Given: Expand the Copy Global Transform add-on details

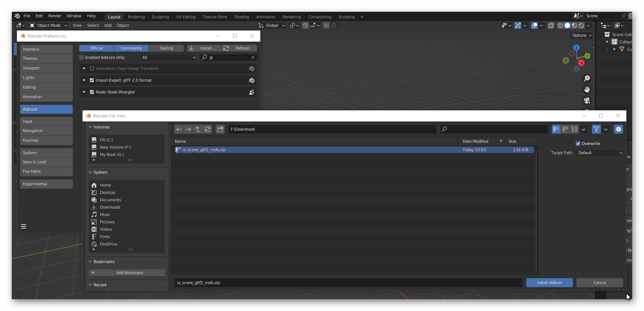Looking at the screenshot, I should (84, 68).
